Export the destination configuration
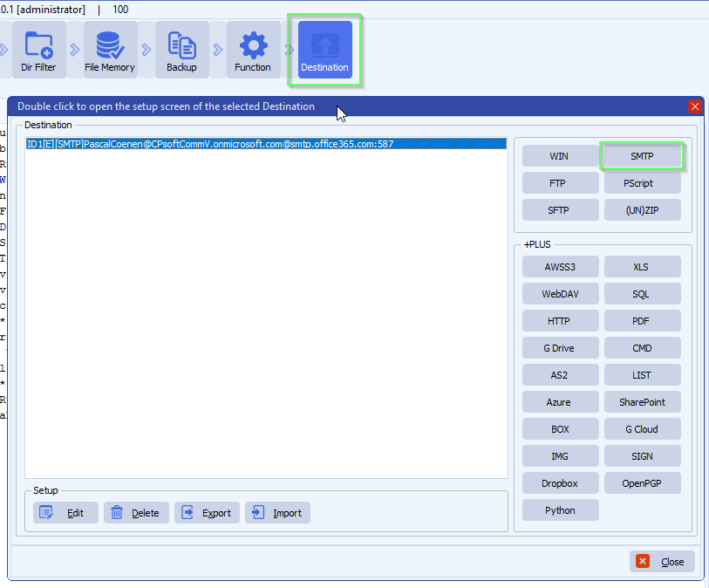This screenshot has width=709, height=588. 207,512
